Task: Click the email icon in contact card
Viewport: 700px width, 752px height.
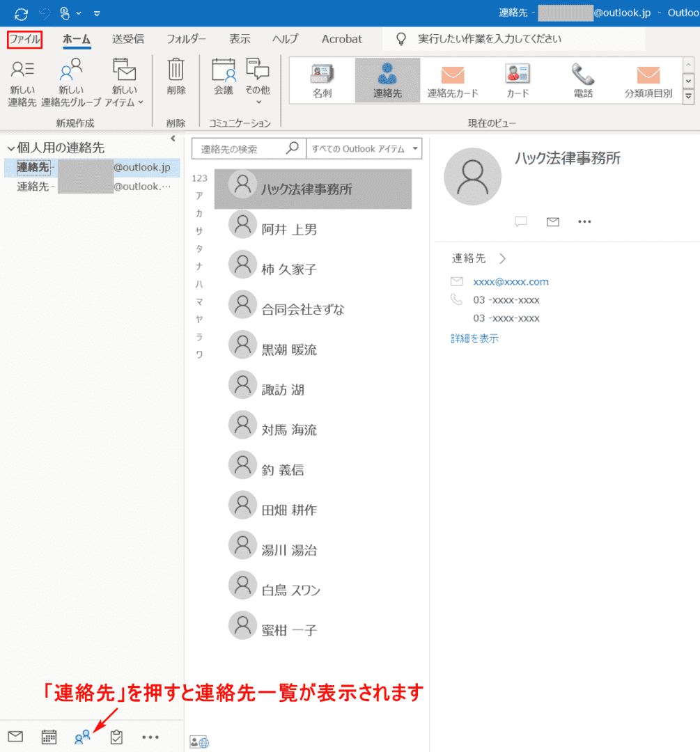Action: (553, 221)
